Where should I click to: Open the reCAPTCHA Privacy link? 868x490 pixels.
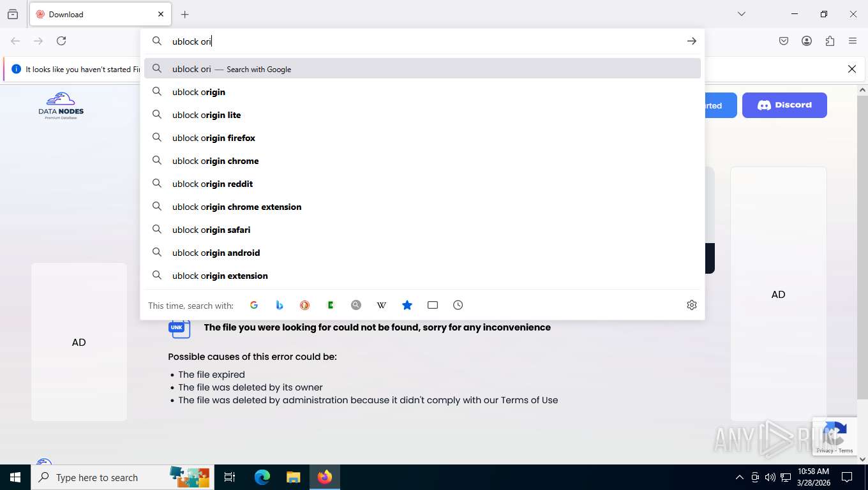tap(825, 450)
